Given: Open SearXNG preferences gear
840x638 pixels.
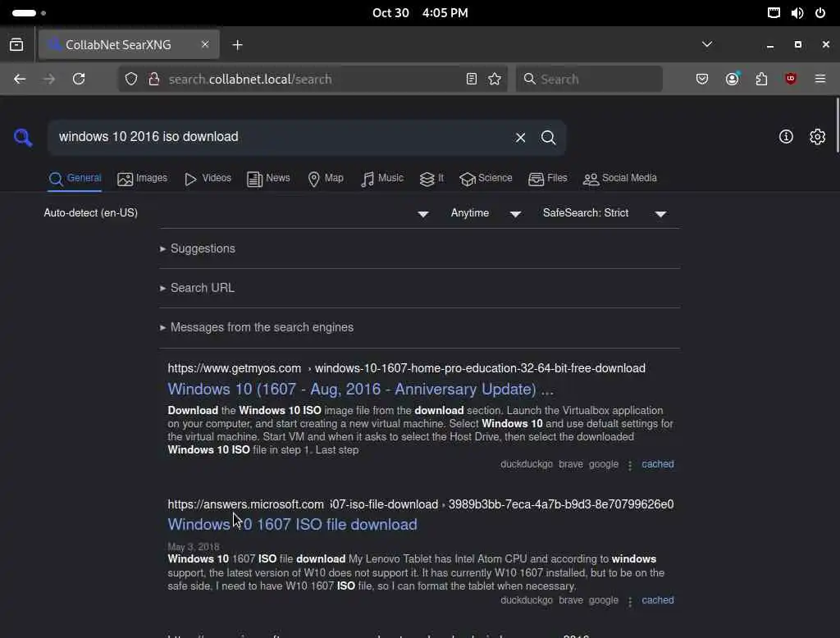Looking at the screenshot, I should pyautogui.click(x=817, y=137).
